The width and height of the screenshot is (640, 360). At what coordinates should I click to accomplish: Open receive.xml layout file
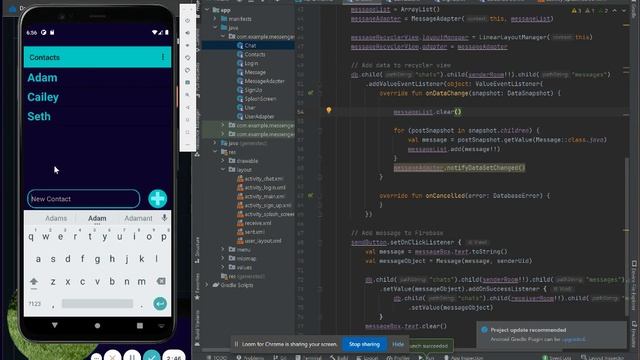click(254, 223)
